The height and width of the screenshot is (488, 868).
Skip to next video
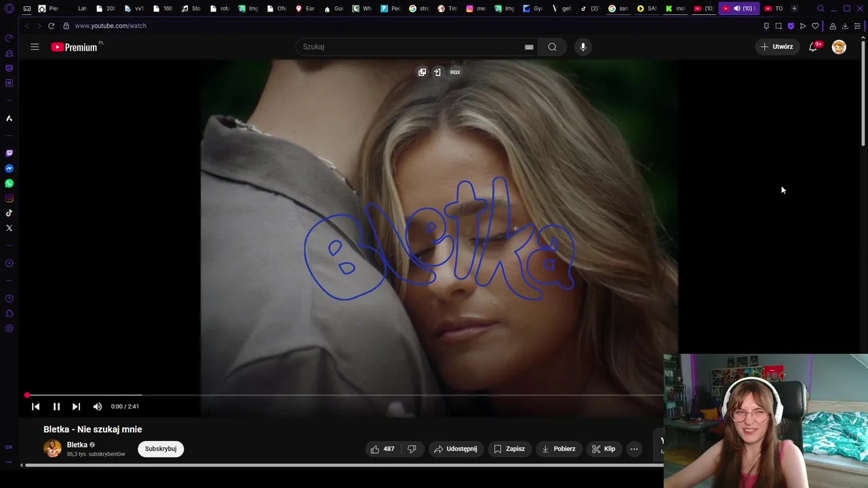(x=76, y=407)
